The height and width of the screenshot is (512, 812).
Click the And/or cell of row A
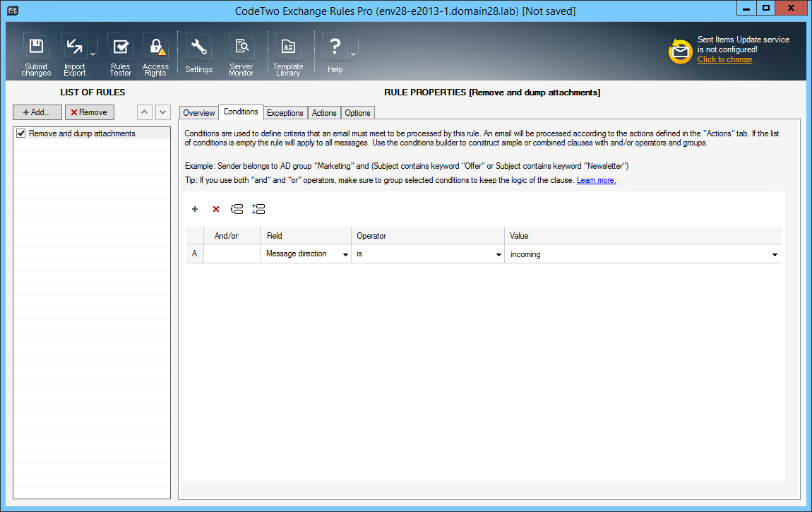click(x=232, y=254)
